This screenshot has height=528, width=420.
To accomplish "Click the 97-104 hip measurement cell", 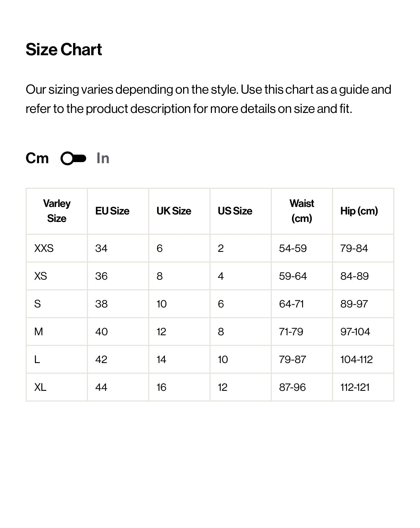I will pos(355,332).
